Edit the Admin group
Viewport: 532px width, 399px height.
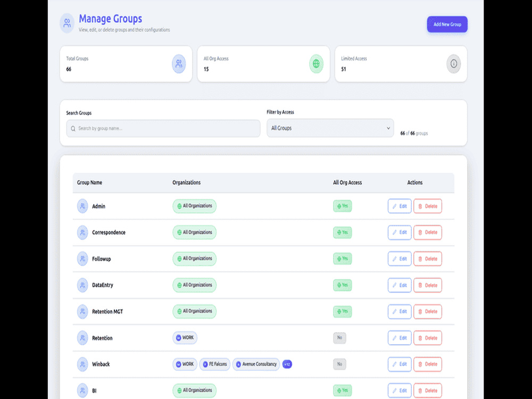pos(400,206)
